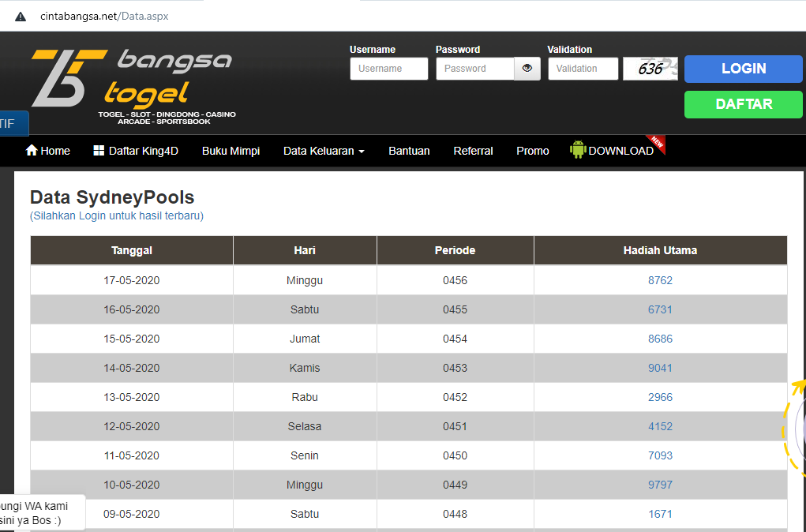Click the Bangsa Togel logo
The height and width of the screenshot is (532, 806).
[133, 86]
